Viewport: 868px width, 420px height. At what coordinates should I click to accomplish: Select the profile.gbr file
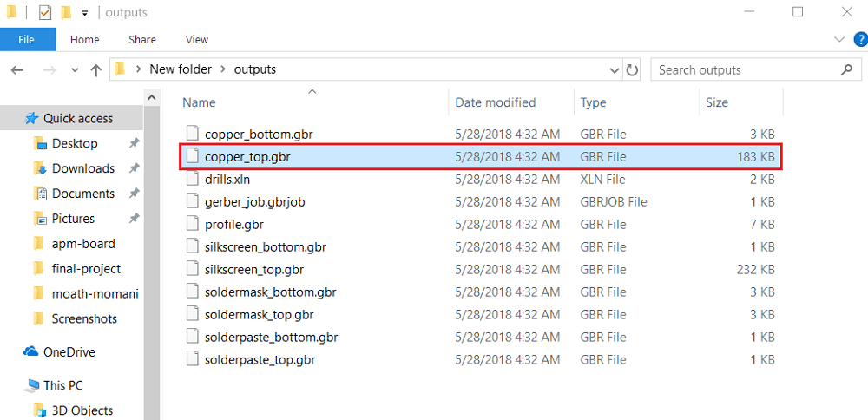(x=480, y=225)
